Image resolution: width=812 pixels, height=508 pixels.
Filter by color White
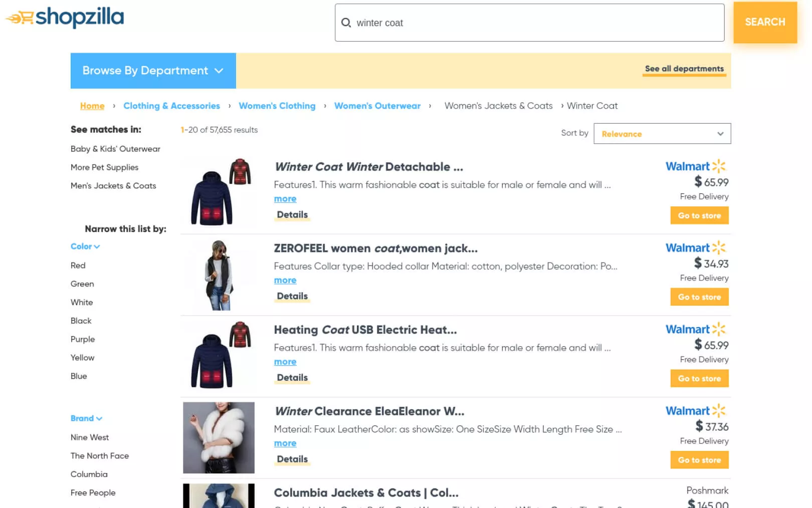pos(82,303)
